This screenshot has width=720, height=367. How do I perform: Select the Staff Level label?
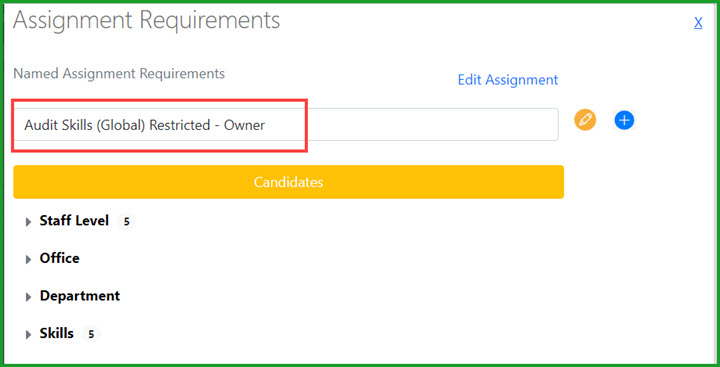click(x=74, y=221)
